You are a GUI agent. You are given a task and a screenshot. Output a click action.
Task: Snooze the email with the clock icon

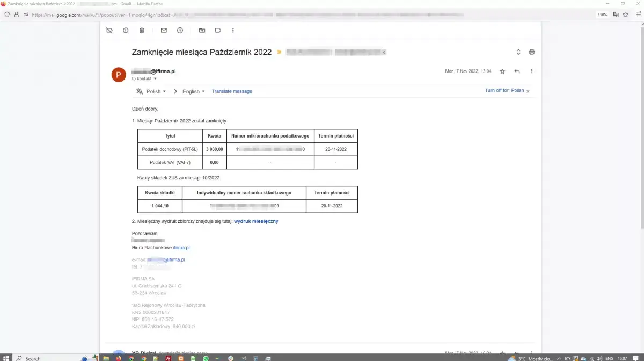click(180, 31)
